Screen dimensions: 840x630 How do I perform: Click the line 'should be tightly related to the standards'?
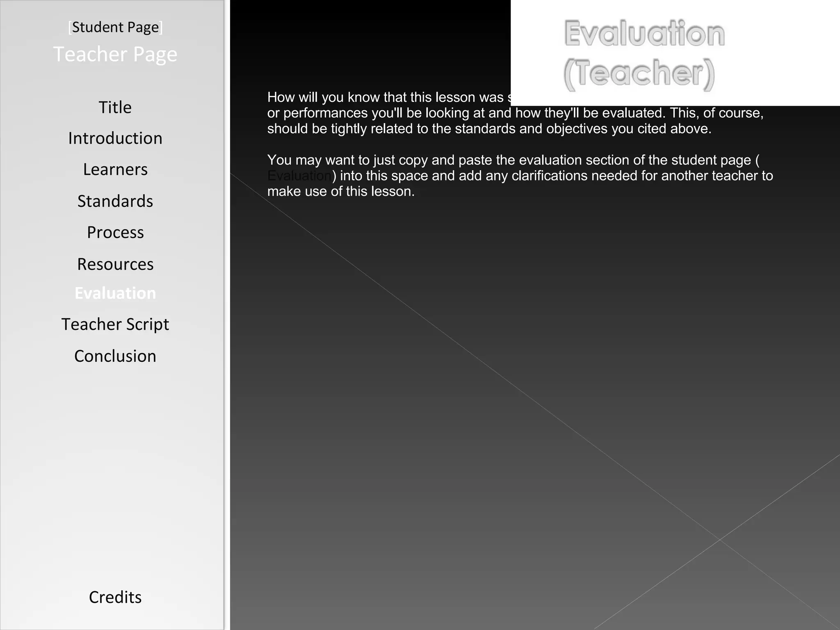(x=489, y=129)
